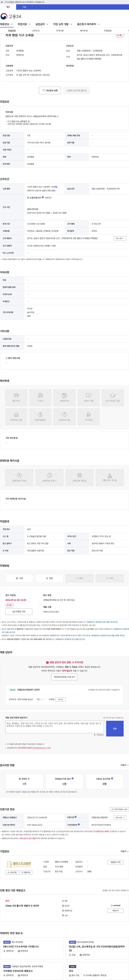The image size is (129, 980).
Task: Click the 이메일 지원 button
Action: coord(19,612)
